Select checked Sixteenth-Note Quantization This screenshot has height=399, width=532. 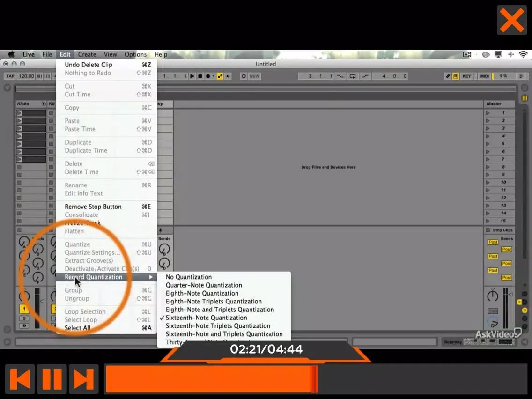coord(224,318)
